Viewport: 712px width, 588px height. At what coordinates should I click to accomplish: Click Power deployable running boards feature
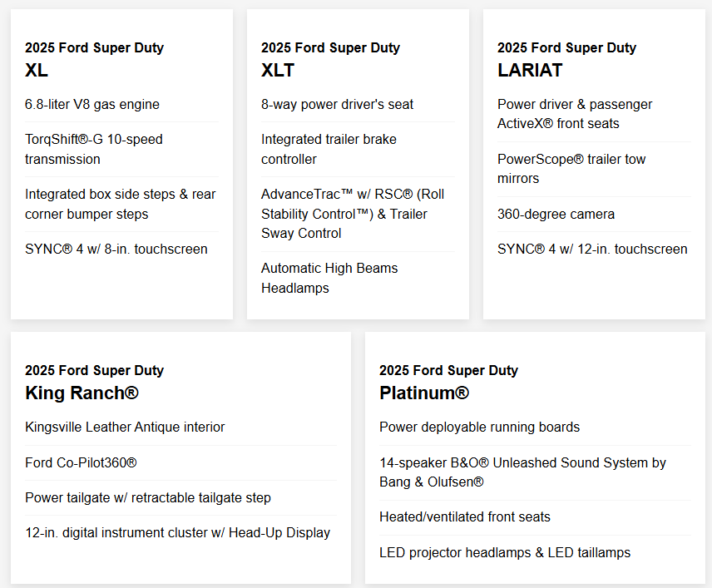tap(479, 427)
